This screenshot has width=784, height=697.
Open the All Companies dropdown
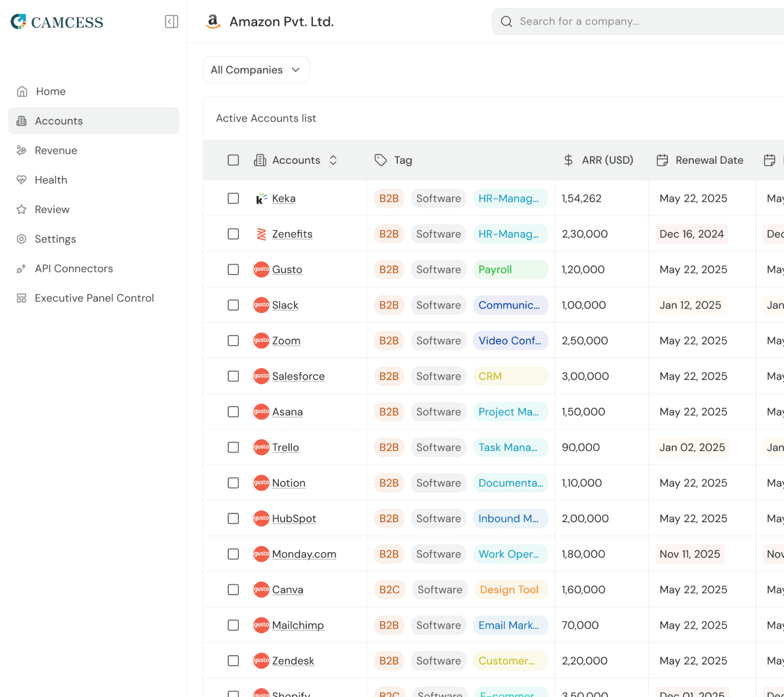coord(256,70)
